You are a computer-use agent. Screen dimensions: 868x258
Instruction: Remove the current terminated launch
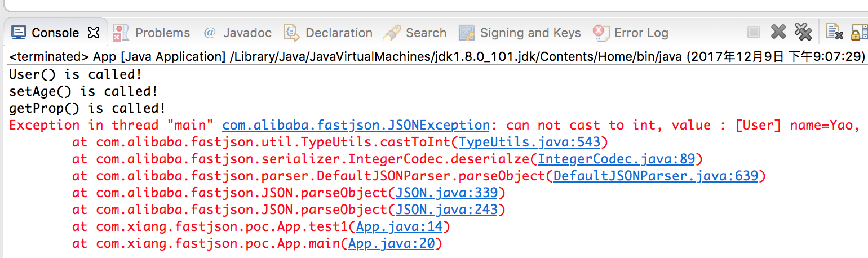pyautogui.click(x=778, y=32)
